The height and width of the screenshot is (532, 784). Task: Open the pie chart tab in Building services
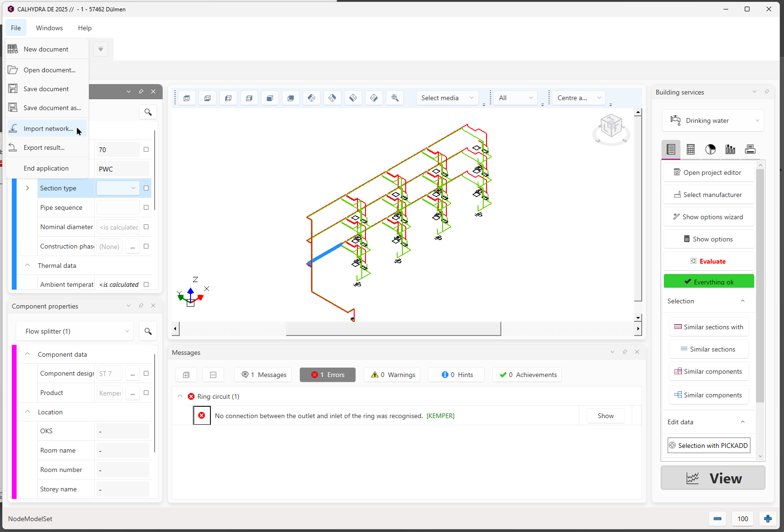click(711, 149)
